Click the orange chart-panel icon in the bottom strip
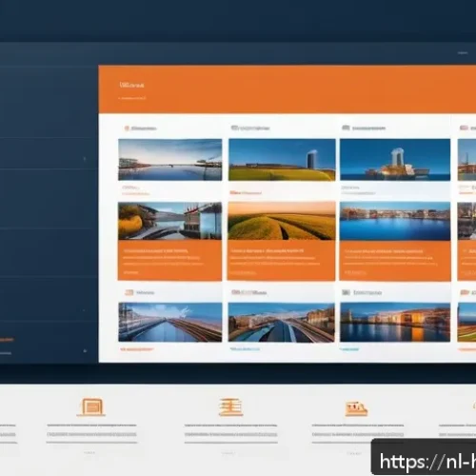 tap(356, 408)
